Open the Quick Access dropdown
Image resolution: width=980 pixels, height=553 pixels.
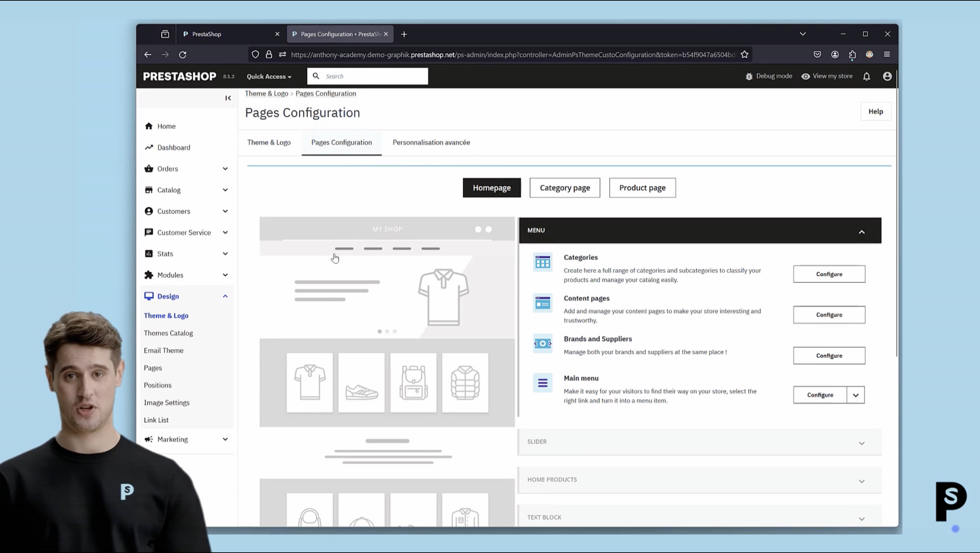point(268,77)
